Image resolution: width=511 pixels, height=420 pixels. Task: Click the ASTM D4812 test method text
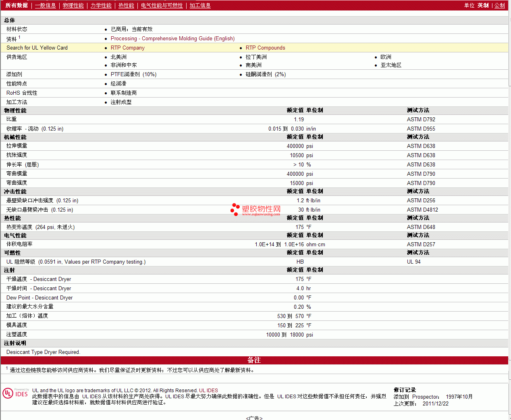[x=422, y=210]
